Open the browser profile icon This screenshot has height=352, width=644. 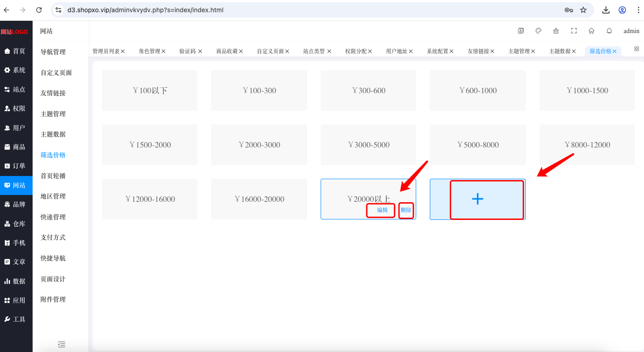tap(622, 10)
